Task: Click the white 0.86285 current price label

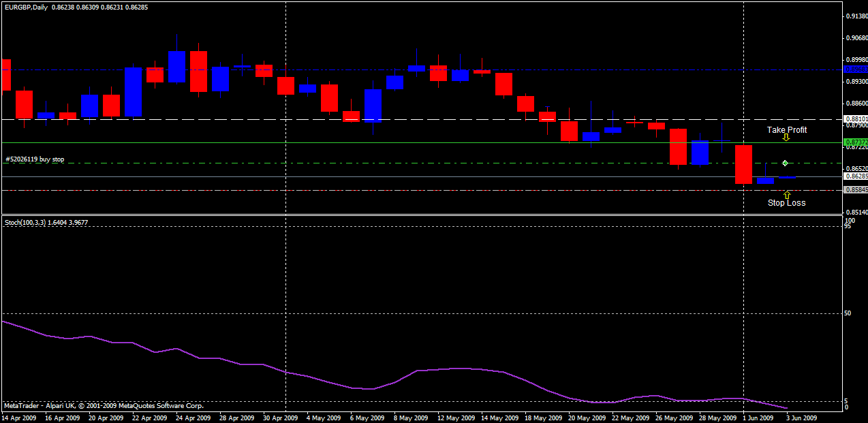Action: point(856,176)
